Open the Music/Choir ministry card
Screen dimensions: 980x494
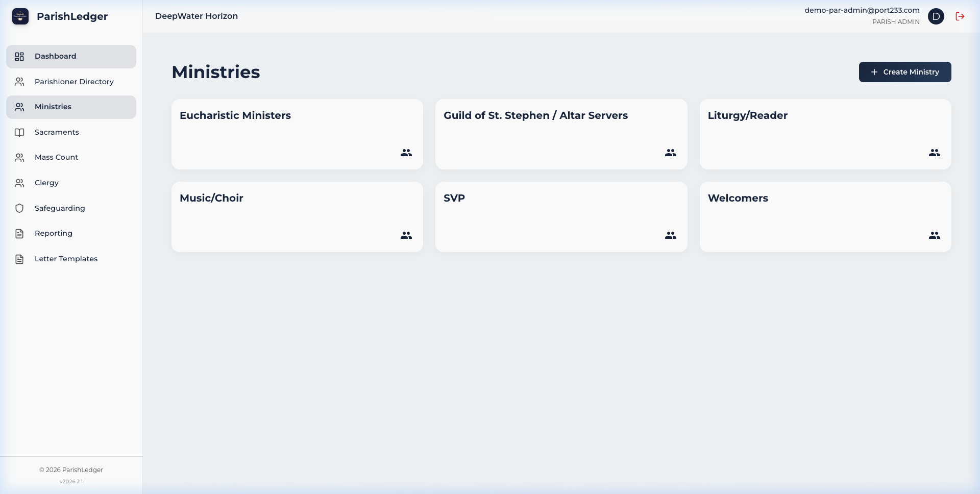click(297, 217)
